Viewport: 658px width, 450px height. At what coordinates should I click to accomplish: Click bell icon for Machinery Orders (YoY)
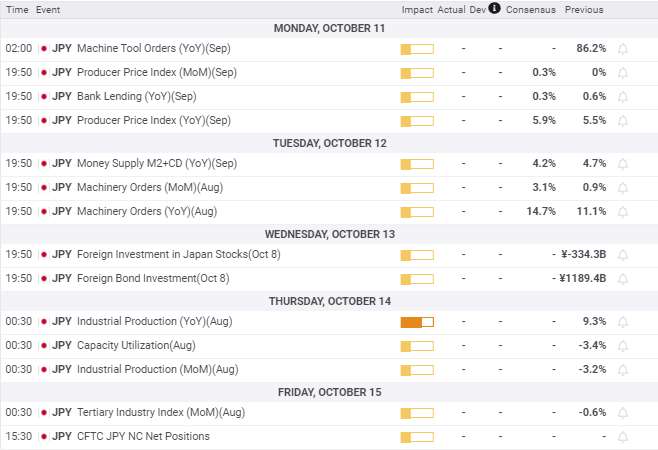coord(623,211)
